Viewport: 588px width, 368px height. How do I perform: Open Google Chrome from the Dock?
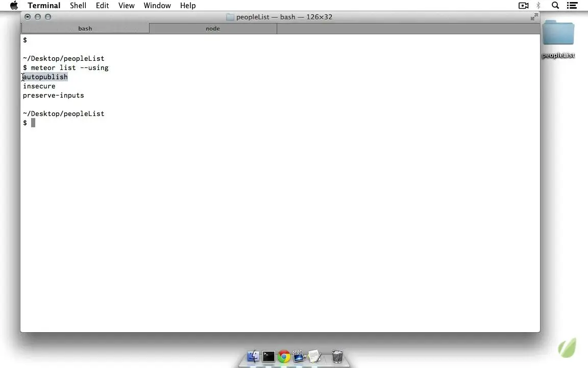coord(284,356)
